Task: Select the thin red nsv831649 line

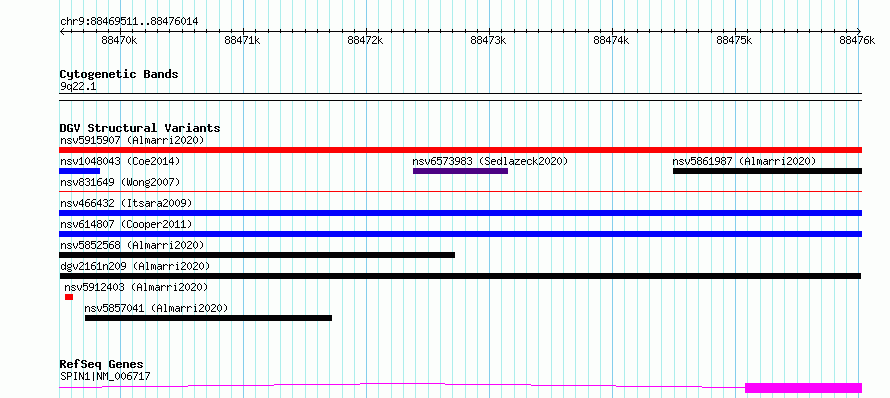Action: (460, 192)
